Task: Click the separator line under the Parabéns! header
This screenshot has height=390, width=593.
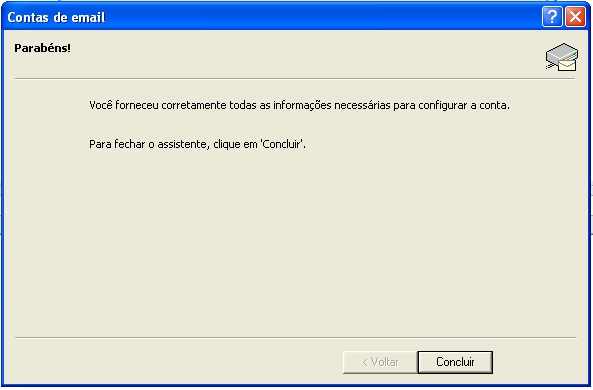Action: pyautogui.click(x=295, y=79)
